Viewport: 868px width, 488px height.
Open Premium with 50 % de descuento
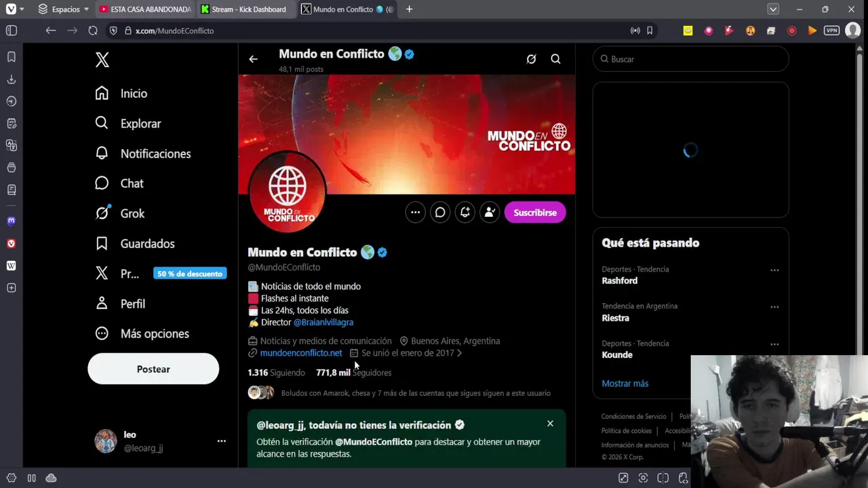coord(161,273)
